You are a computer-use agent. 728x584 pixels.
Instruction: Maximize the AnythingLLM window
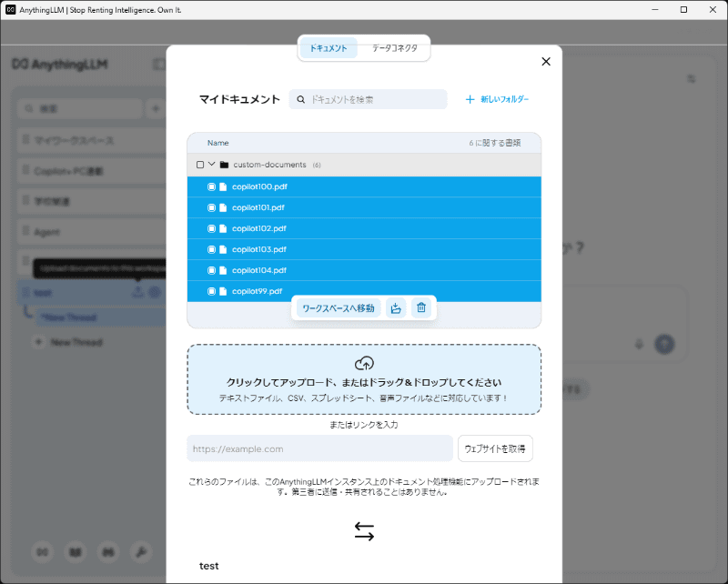pyautogui.click(x=684, y=10)
